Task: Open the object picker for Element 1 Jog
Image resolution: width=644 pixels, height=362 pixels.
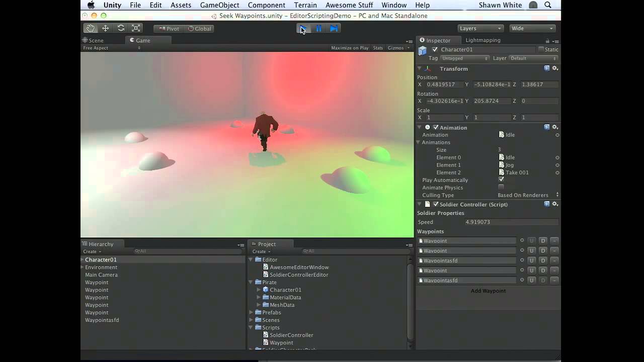Action: click(557, 165)
